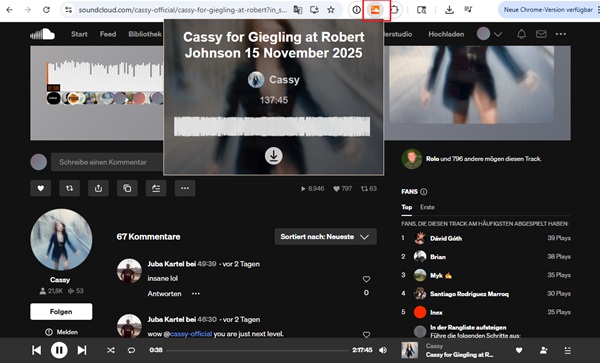Follow the artist via the player bar icon
Image resolution: width=600 pixels, height=363 pixels.
(x=543, y=350)
